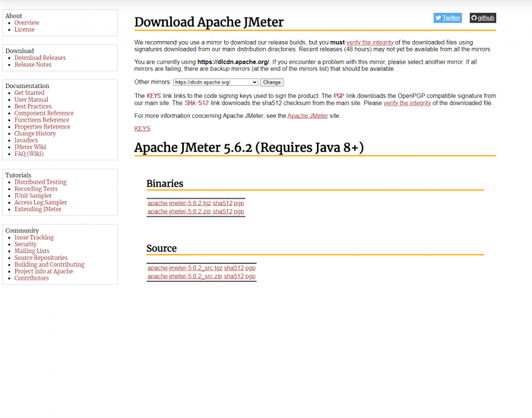Download apache-jmeter-5.6.2.tgz binary
The height and width of the screenshot is (418, 532).
point(179,203)
